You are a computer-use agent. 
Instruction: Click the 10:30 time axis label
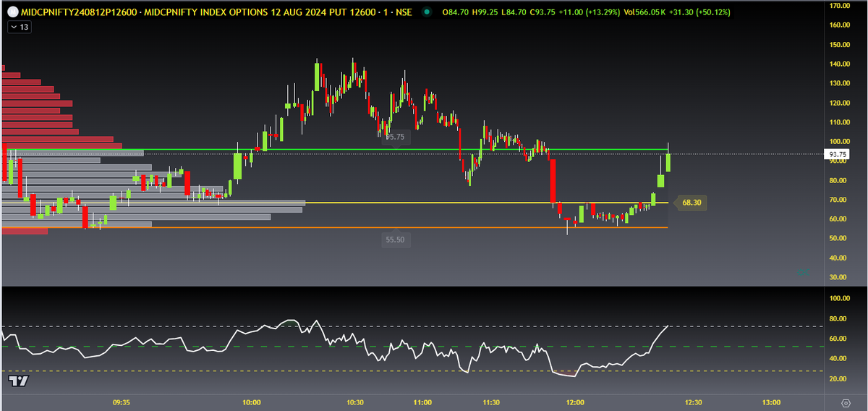pos(355,402)
